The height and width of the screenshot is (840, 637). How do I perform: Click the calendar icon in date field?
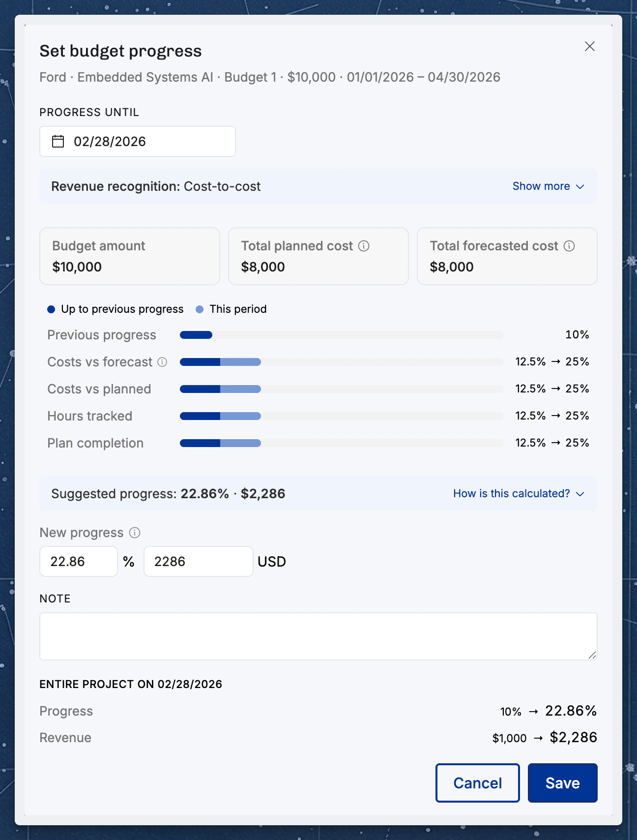(x=58, y=142)
